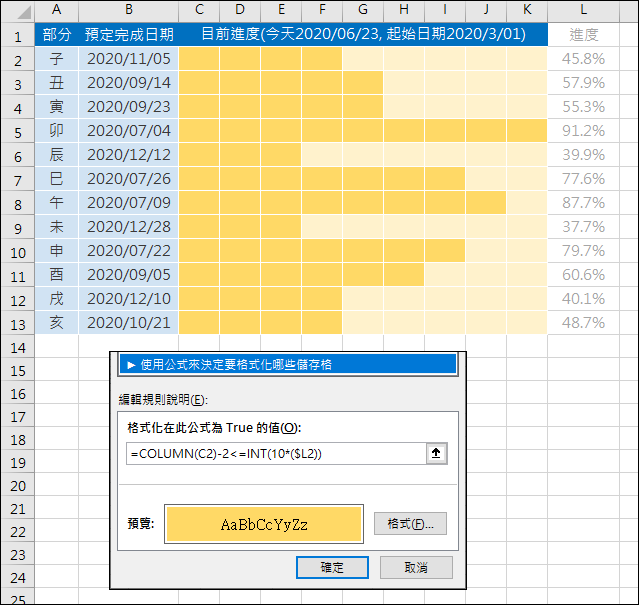Image resolution: width=639 pixels, height=605 pixels.
Task: Click the progress value 40.1%
Action: point(584,299)
